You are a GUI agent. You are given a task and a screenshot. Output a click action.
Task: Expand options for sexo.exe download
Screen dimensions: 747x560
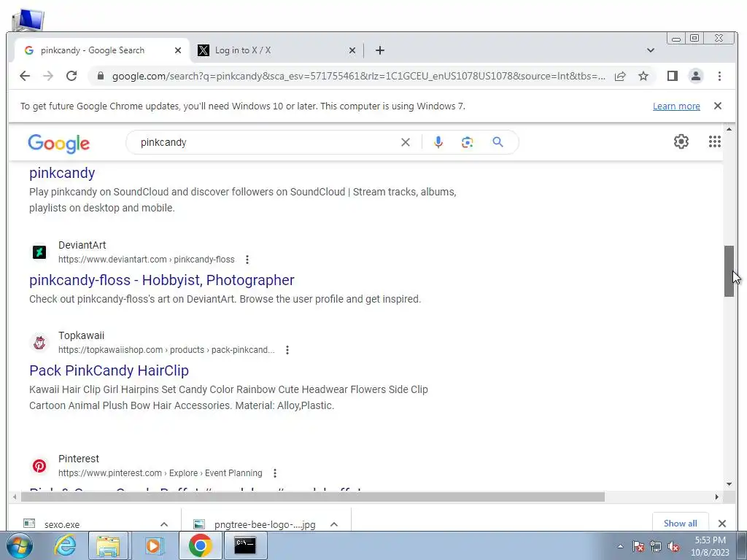164,524
